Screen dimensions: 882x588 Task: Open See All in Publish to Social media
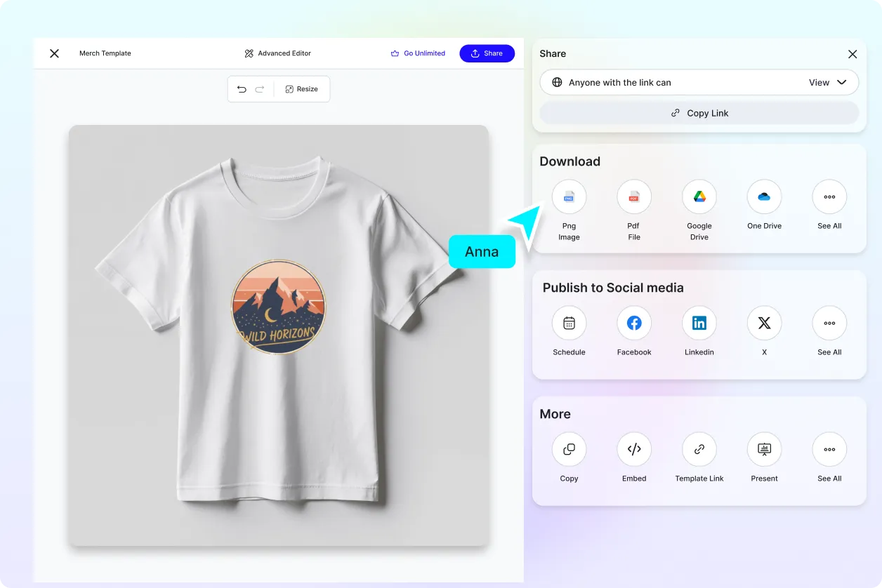pos(829,323)
